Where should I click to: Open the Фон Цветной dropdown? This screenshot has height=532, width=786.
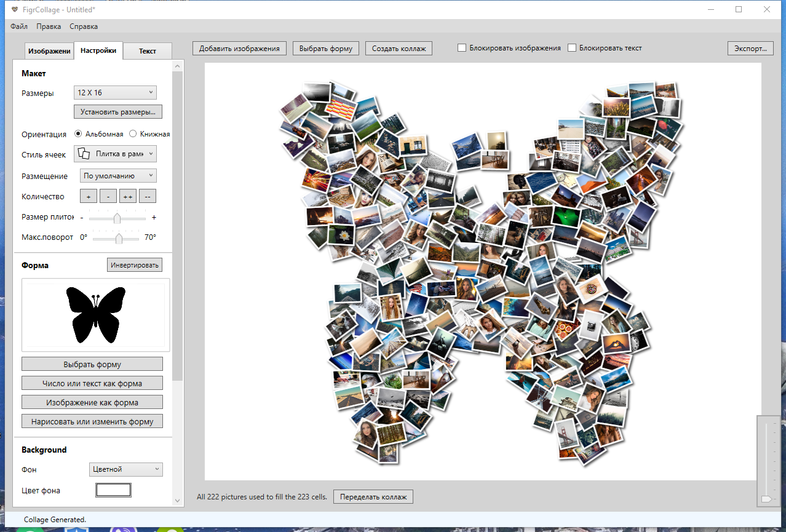point(125,469)
